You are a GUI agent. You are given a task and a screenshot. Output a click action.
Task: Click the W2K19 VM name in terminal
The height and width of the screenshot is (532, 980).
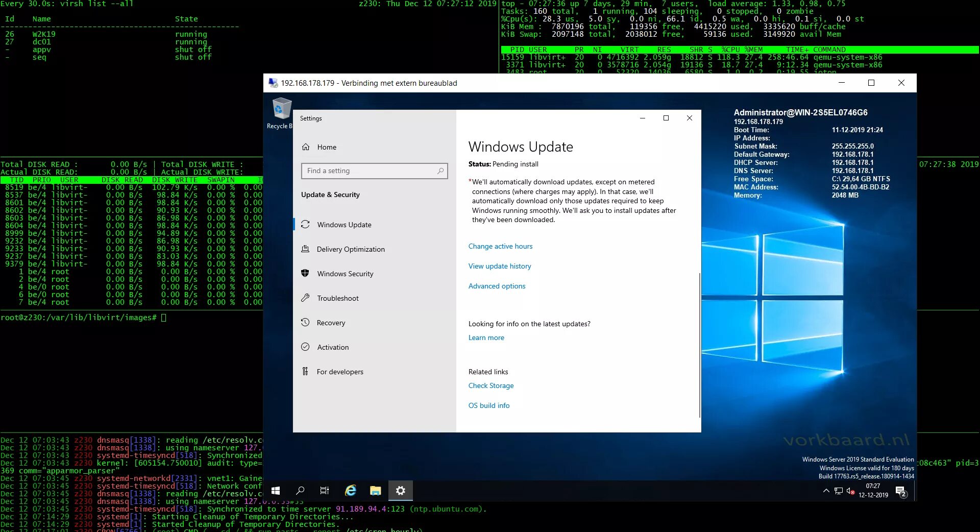(x=44, y=34)
